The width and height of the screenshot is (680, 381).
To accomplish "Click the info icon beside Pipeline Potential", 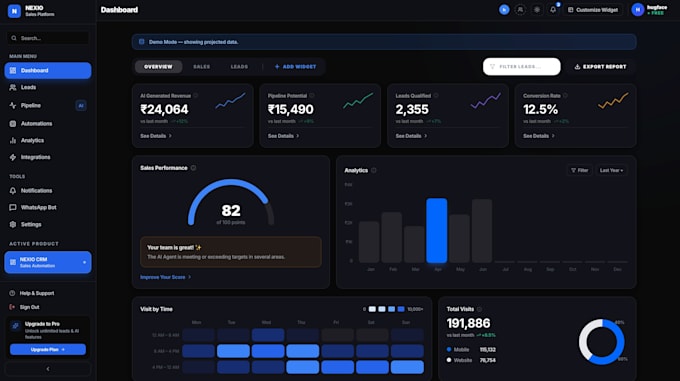I will 312,95.
